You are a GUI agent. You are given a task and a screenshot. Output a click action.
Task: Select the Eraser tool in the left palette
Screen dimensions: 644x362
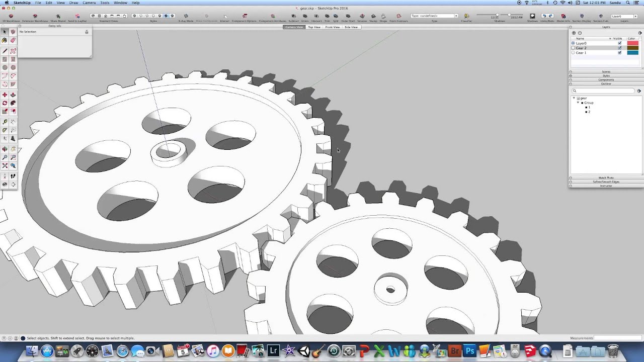coord(13,40)
